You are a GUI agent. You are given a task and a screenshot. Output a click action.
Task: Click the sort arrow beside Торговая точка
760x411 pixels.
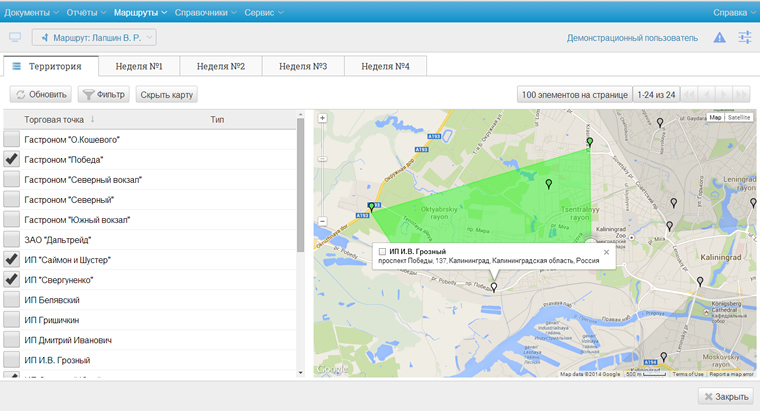pyautogui.click(x=92, y=119)
